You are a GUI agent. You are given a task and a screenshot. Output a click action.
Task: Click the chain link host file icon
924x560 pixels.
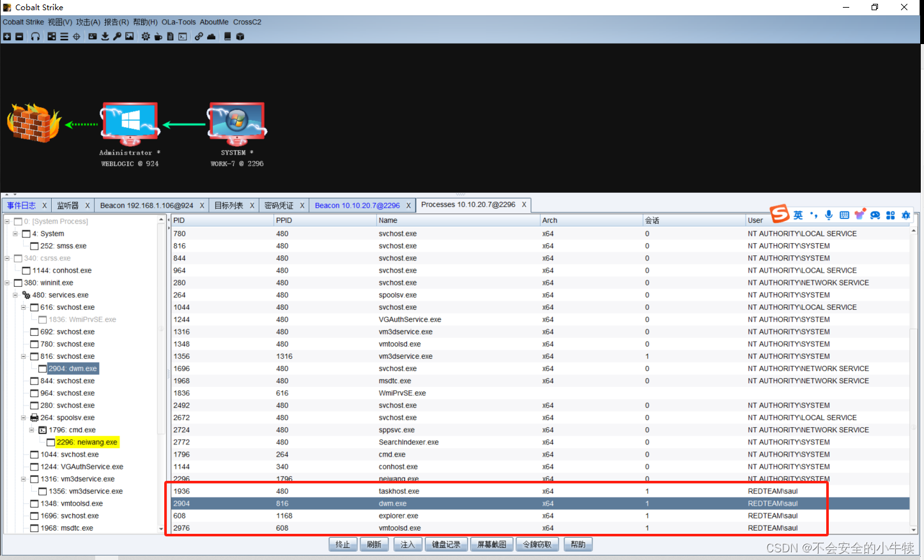click(x=199, y=36)
